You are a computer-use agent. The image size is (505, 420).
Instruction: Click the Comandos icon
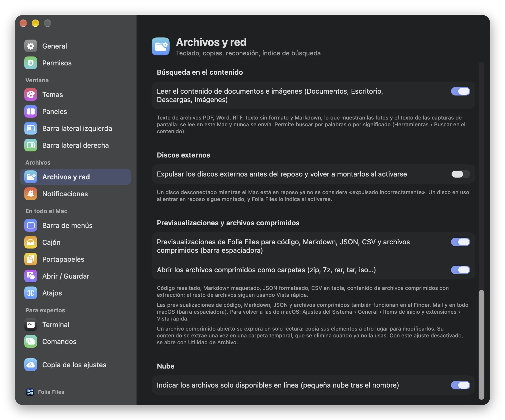point(31,342)
